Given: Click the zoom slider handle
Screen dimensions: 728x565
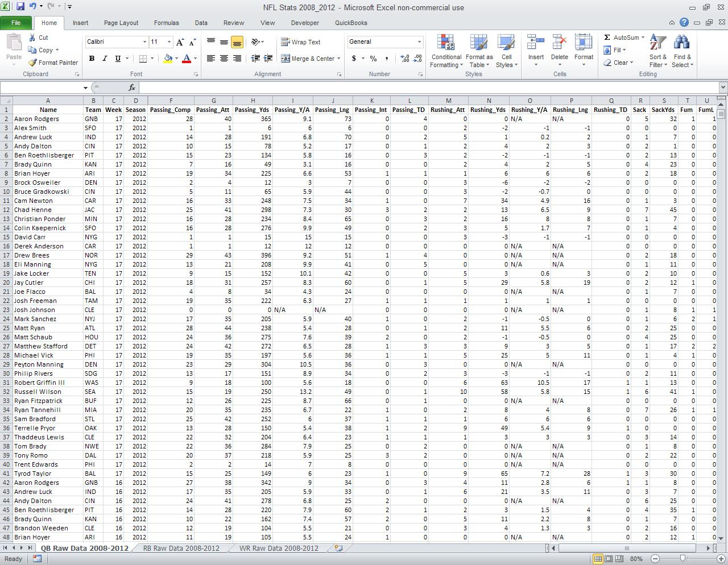Looking at the screenshot, I should [x=682, y=559].
